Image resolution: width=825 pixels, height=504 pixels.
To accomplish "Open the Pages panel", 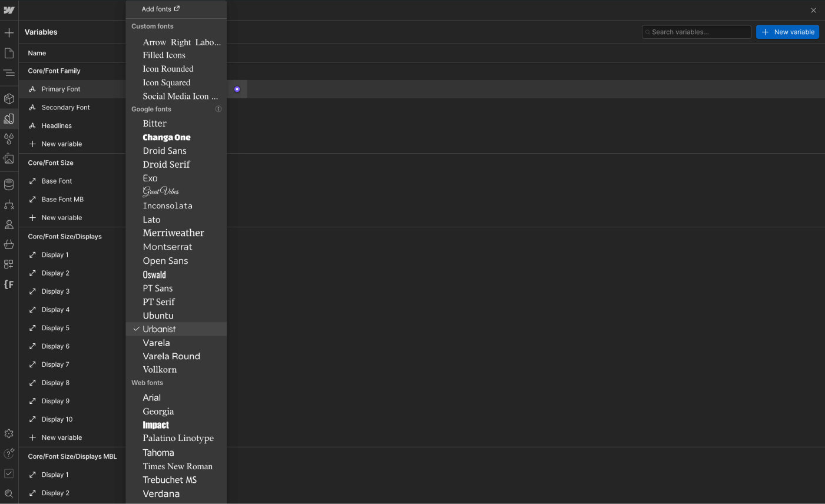I will pyautogui.click(x=9, y=53).
